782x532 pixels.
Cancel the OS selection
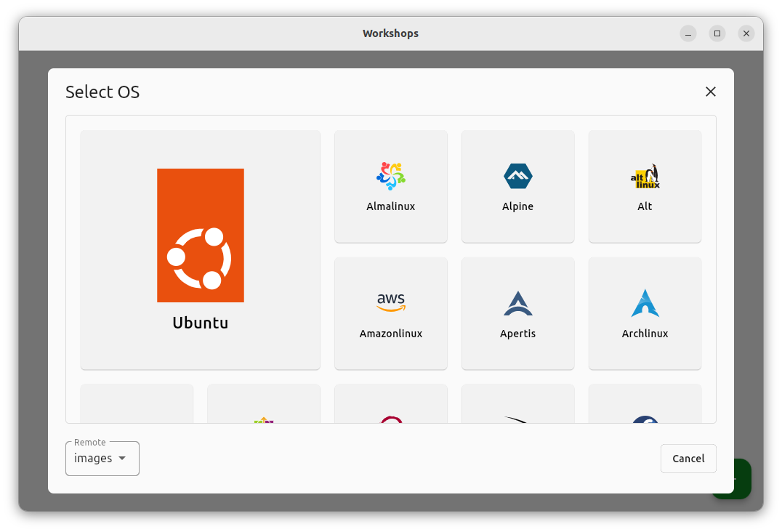click(688, 458)
